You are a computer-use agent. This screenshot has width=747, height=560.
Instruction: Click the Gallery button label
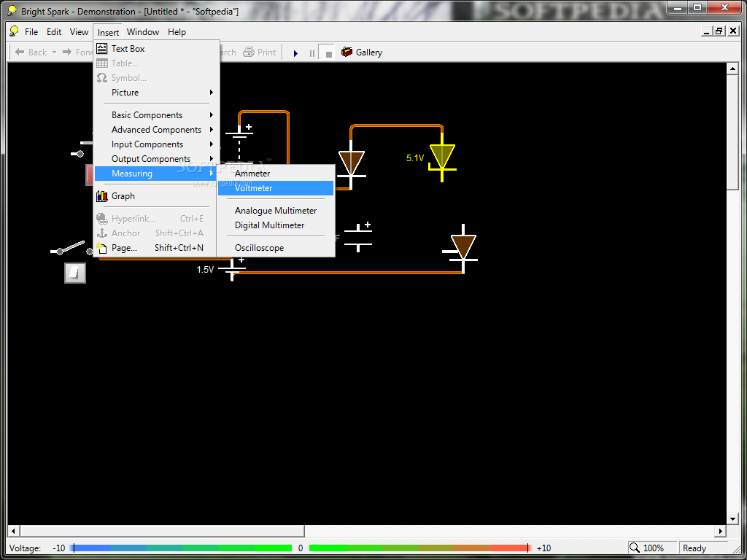coord(368,52)
